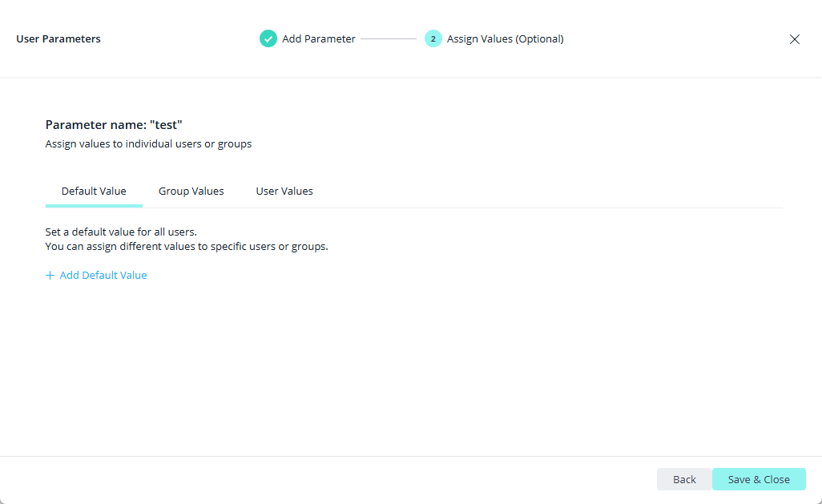The height and width of the screenshot is (504, 822).
Task: Click the Add Default Value link text
Action: click(103, 275)
